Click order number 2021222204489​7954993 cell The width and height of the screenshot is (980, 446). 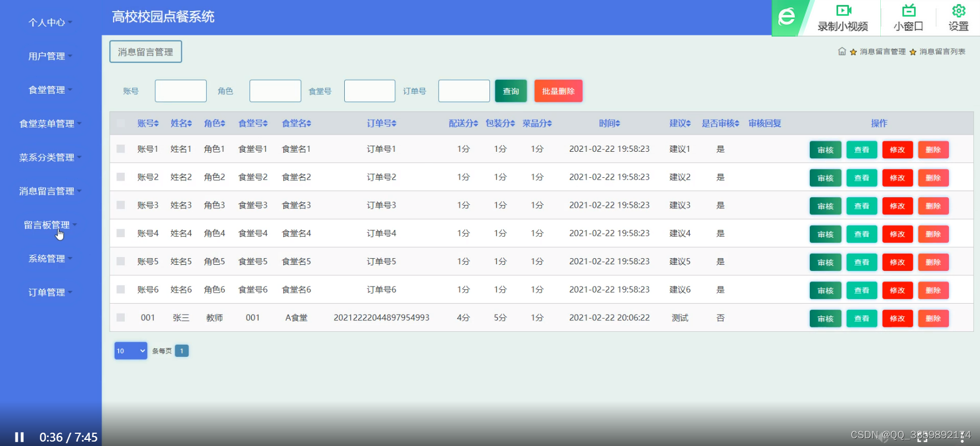tap(381, 318)
